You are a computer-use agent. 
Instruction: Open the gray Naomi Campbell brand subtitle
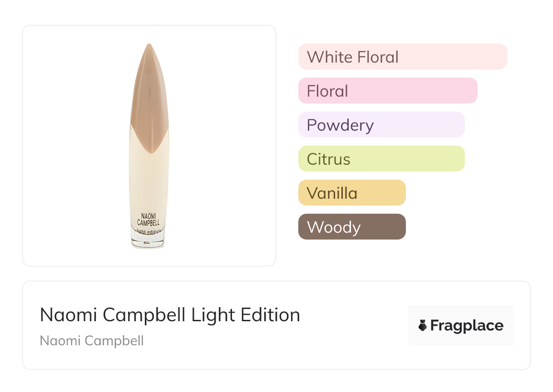[92, 340]
